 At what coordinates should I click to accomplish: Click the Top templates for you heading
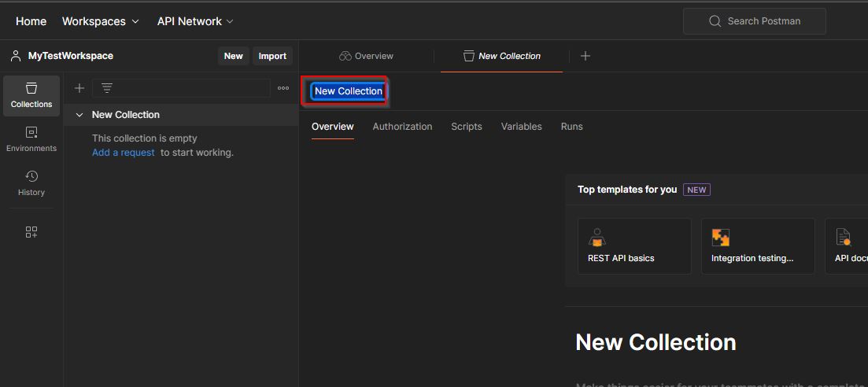point(627,190)
